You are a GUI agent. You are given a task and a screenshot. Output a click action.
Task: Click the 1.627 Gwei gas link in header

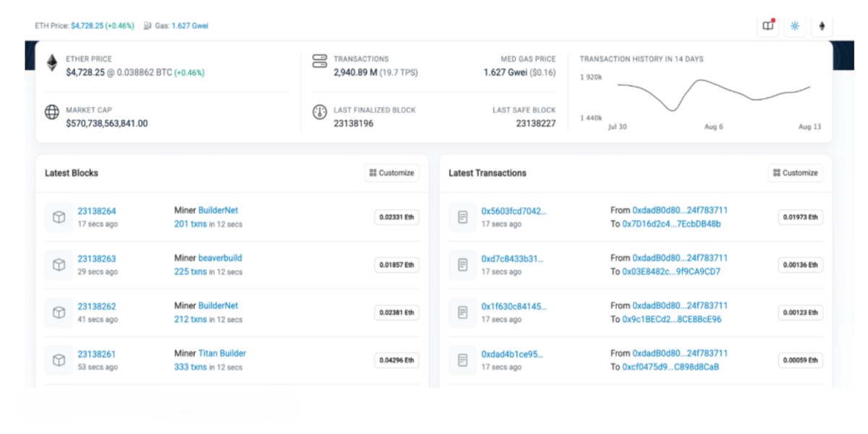tap(190, 26)
